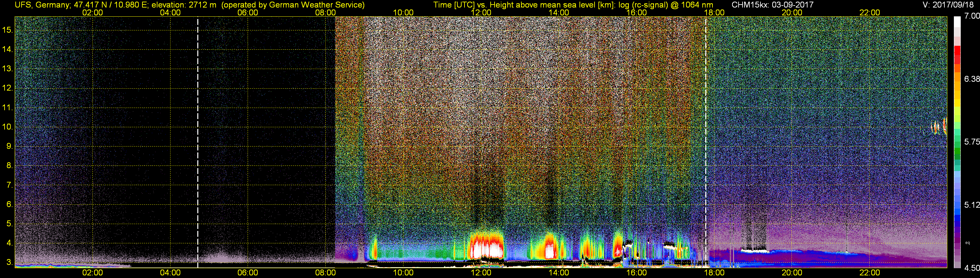Click the 12:00 label on top time axis
The image size is (980, 278).
pos(481,12)
